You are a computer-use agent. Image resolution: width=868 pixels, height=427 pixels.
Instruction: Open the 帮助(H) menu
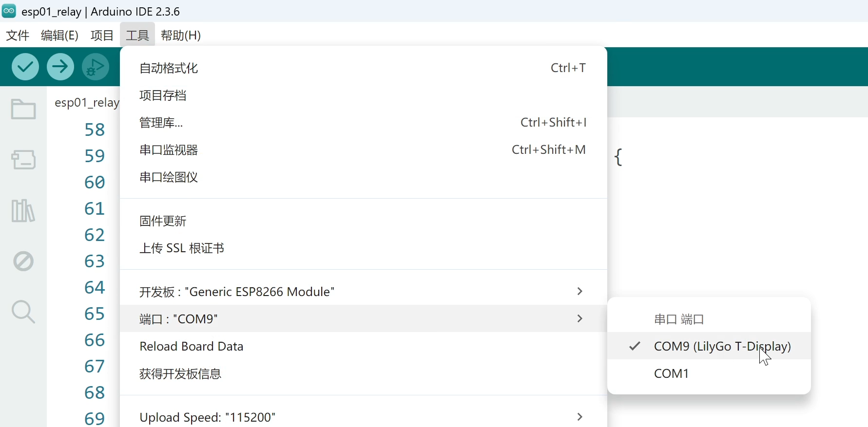tap(181, 35)
